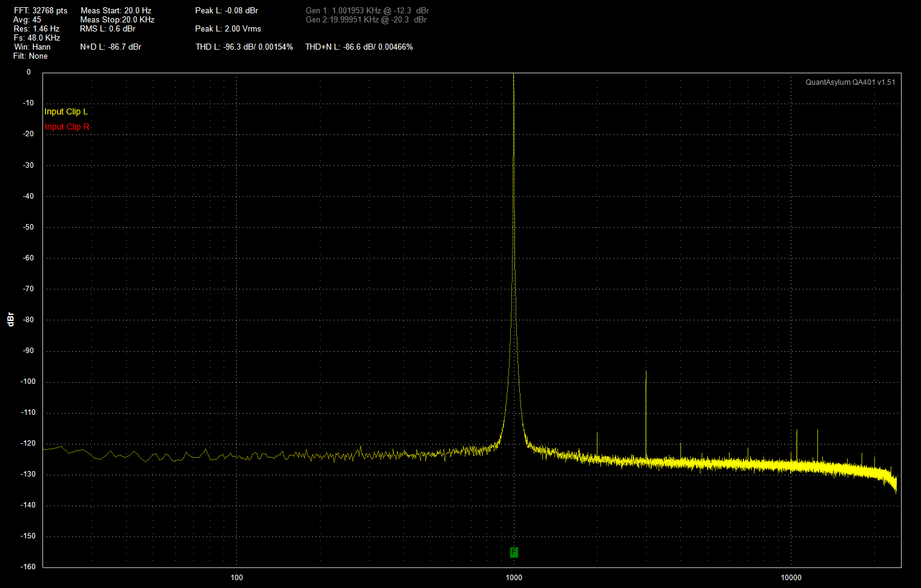921x588 pixels.
Task: Click the '-100' dBr axis label
Action: [x=28, y=382]
